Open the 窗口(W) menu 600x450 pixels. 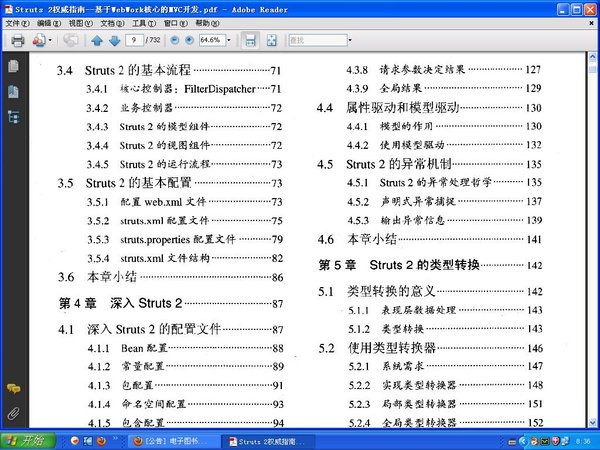(176, 23)
